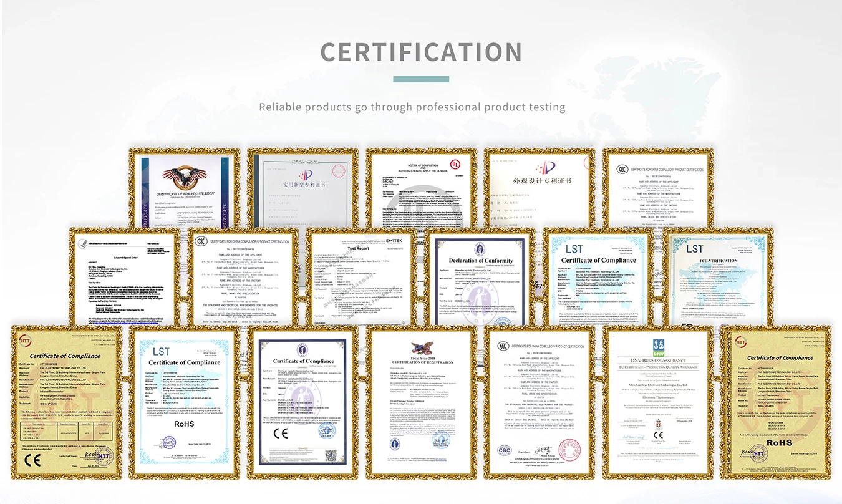Image resolution: width=842 pixels, height=504 pixels.
Task: View the Declaration of Conformity certificate
Action: pyautogui.click(x=480, y=276)
